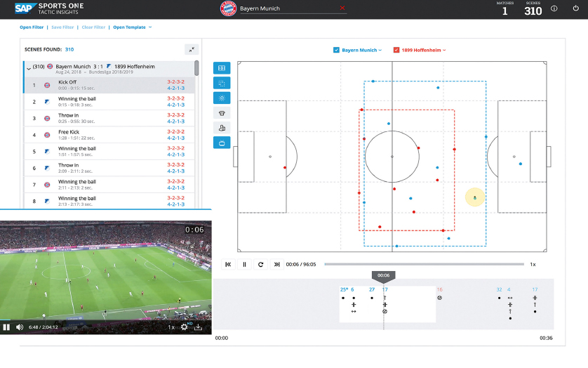Click the highlighted player with the ball

(475, 197)
